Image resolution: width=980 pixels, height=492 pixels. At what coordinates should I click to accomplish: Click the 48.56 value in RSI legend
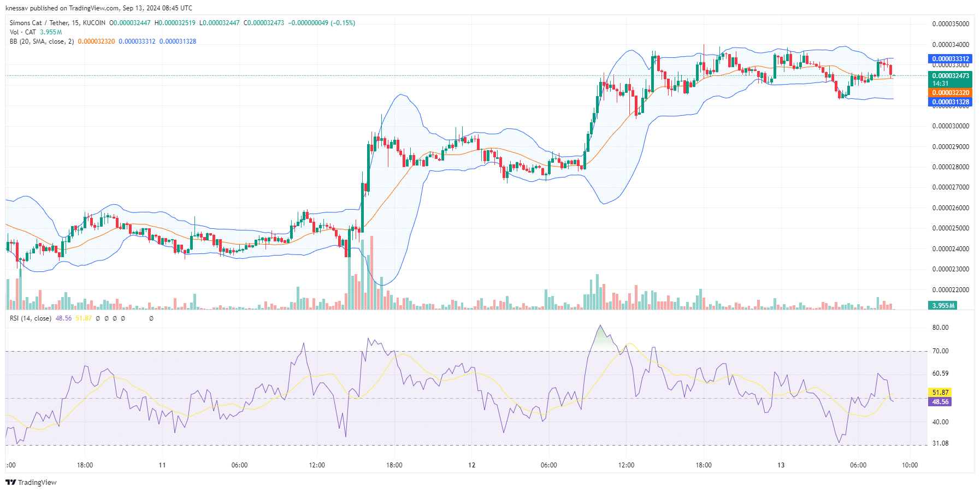coord(63,318)
